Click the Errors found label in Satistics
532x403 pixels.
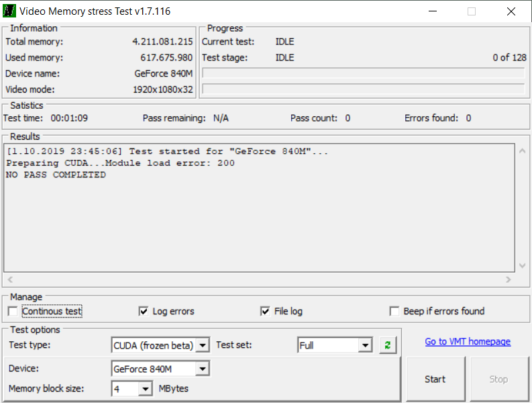(x=431, y=118)
